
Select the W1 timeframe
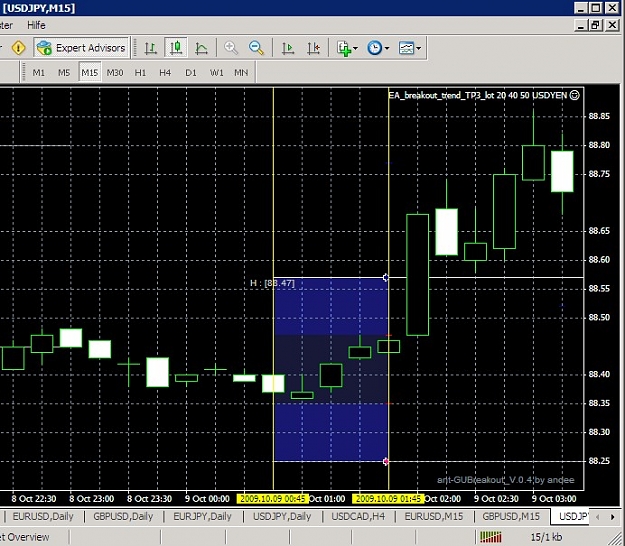216,73
